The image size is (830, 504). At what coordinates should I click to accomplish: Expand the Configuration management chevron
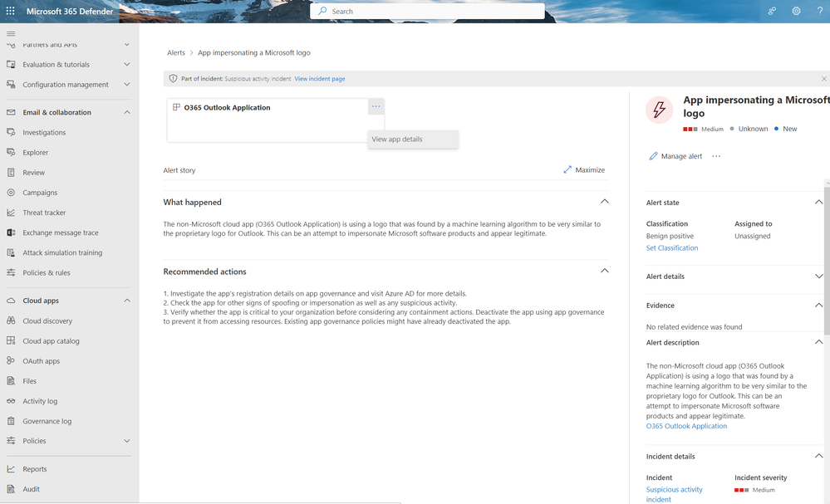(127, 85)
